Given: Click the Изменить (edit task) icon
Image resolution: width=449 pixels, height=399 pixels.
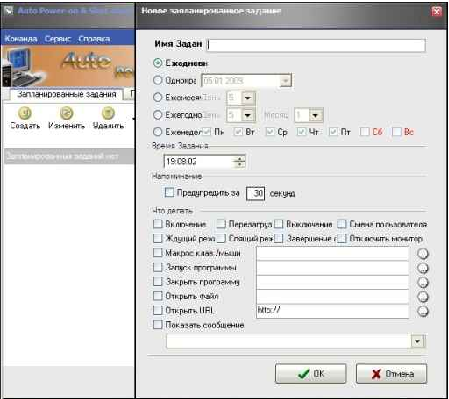Looking at the screenshot, I should (x=66, y=113).
